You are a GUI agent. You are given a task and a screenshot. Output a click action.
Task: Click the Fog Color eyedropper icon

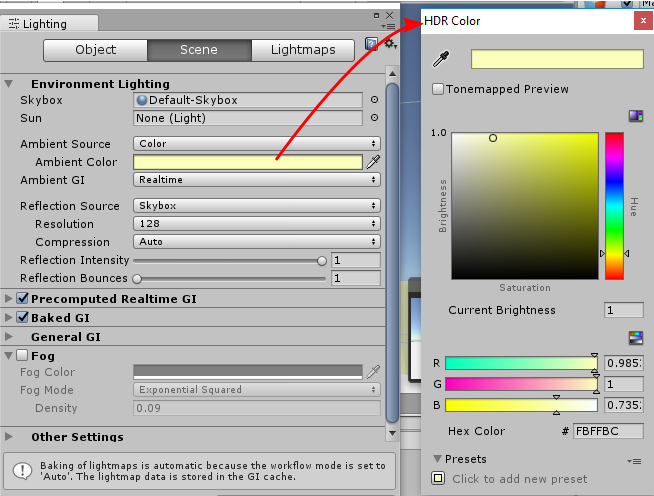coord(373,372)
